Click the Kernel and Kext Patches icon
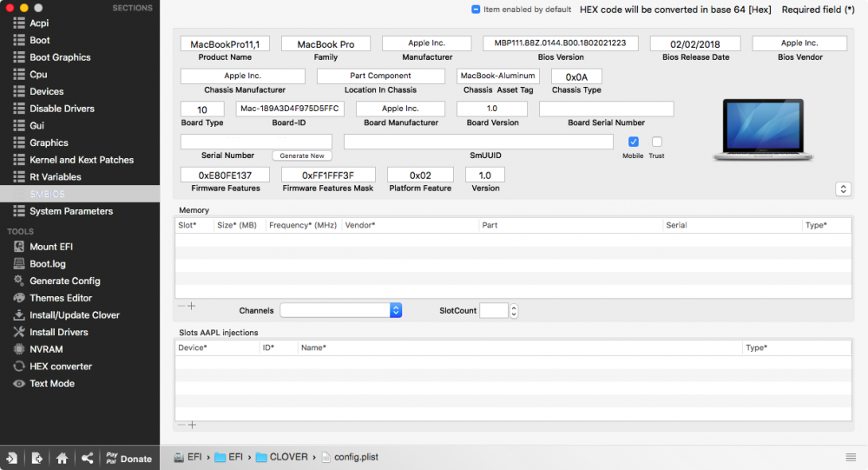This screenshot has width=868, height=470. 19,160
